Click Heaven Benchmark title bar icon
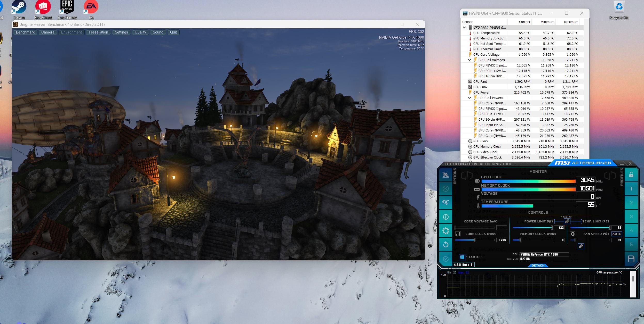The image size is (644, 324). click(x=15, y=24)
